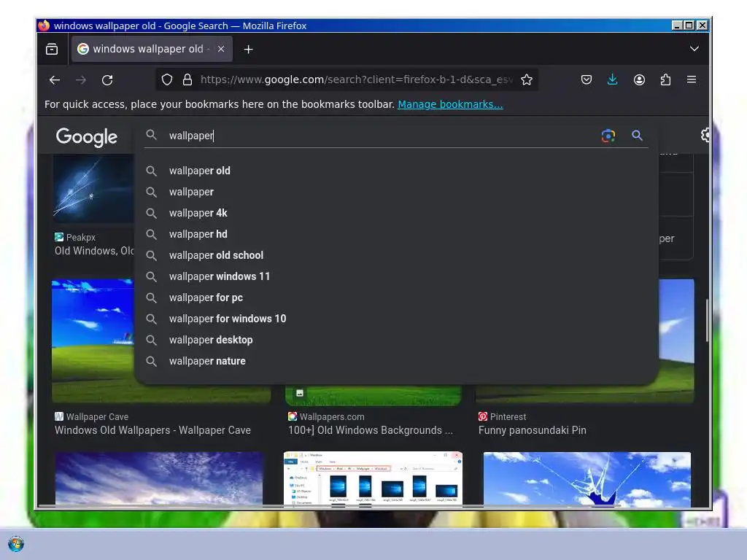
Task: Open the Firefox application menu
Action: click(692, 79)
